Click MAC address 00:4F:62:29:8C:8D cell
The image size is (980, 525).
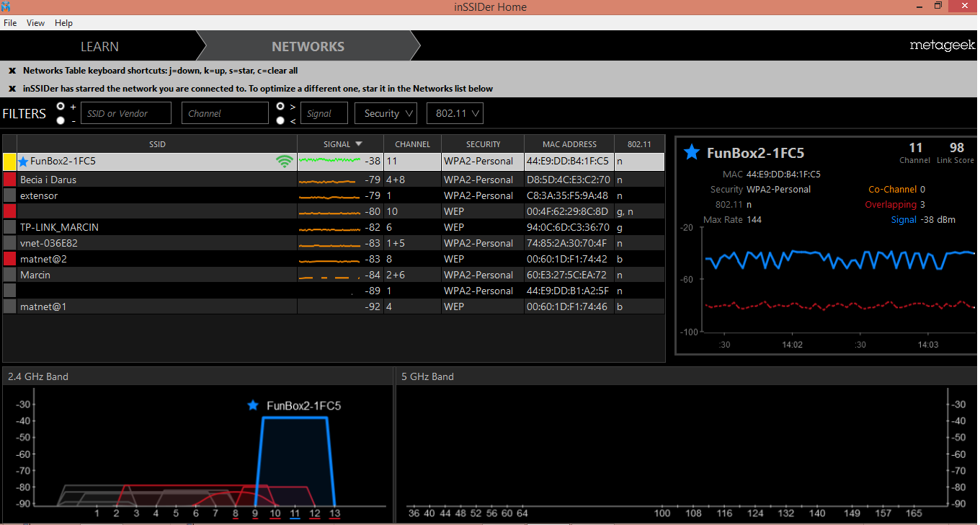tap(569, 211)
